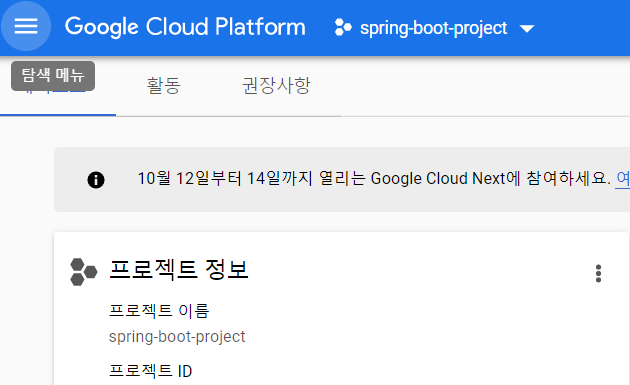Screen dimensions: 630x385
Task: Click the project hexagon icon in header
Action: tap(343, 27)
